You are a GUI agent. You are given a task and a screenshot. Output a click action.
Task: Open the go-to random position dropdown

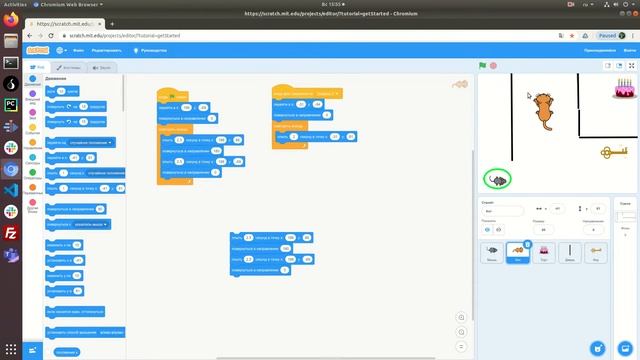(x=90, y=142)
